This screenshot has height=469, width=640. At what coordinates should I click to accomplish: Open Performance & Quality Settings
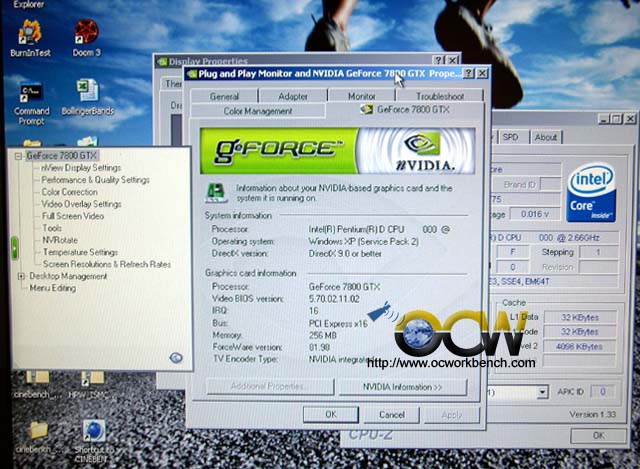pyautogui.click(x=96, y=180)
